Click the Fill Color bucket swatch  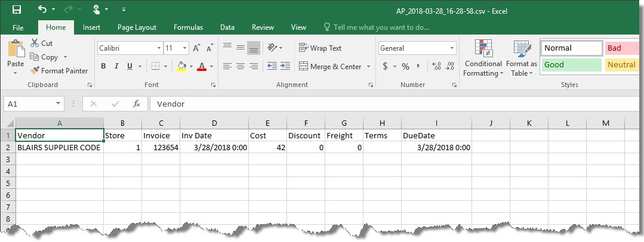coord(182,66)
